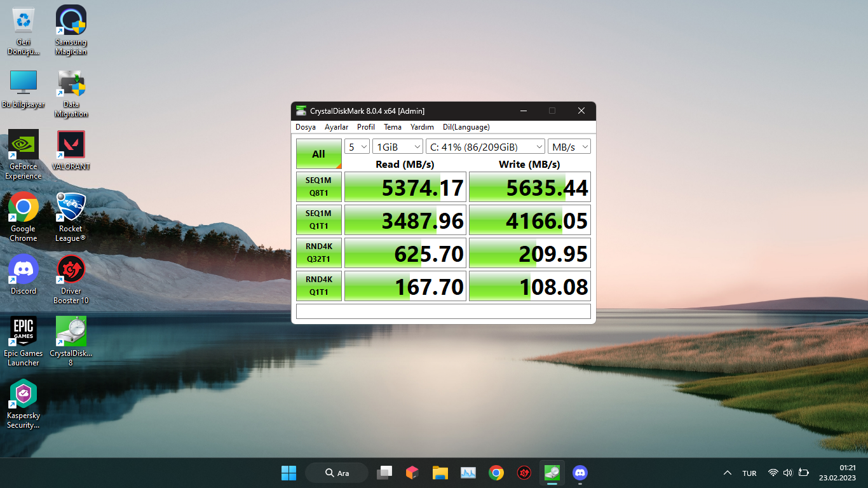Select the Kaspersky Security desktop icon
868x488 pixels.
coord(24,404)
